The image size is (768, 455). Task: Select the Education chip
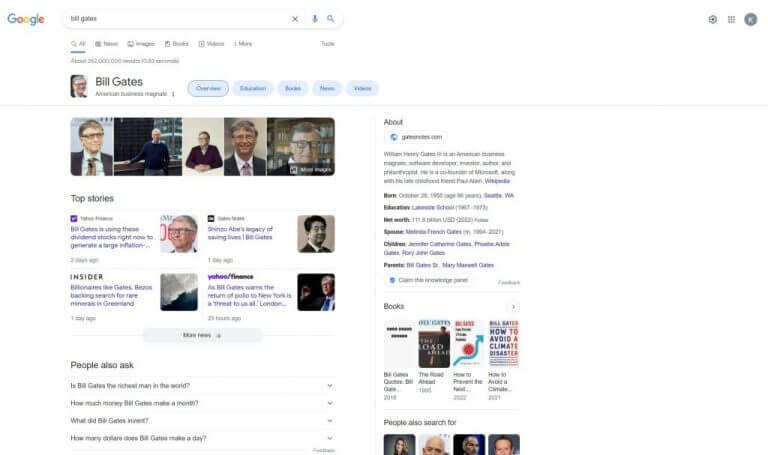tap(253, 89)
